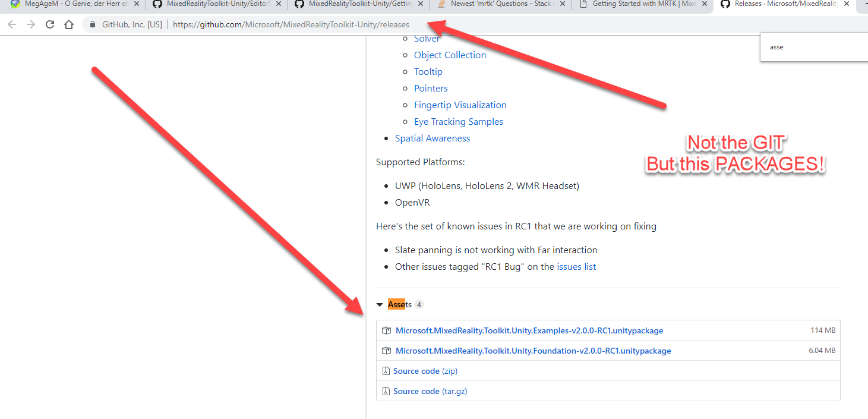
Task: Open the browser home page
Action: click(69, 25)
